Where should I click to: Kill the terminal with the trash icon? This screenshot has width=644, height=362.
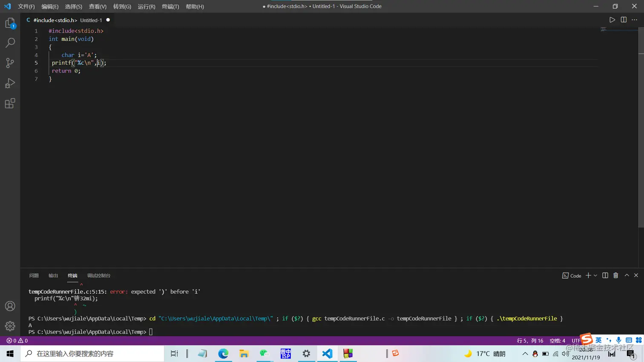pyautogui.click(x=616, y=276)
